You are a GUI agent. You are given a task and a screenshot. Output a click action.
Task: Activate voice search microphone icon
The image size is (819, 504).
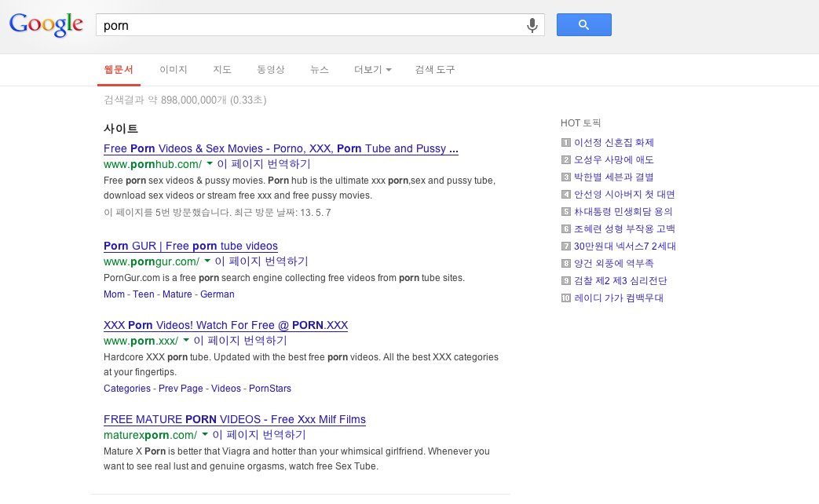[x=532, y=25]
